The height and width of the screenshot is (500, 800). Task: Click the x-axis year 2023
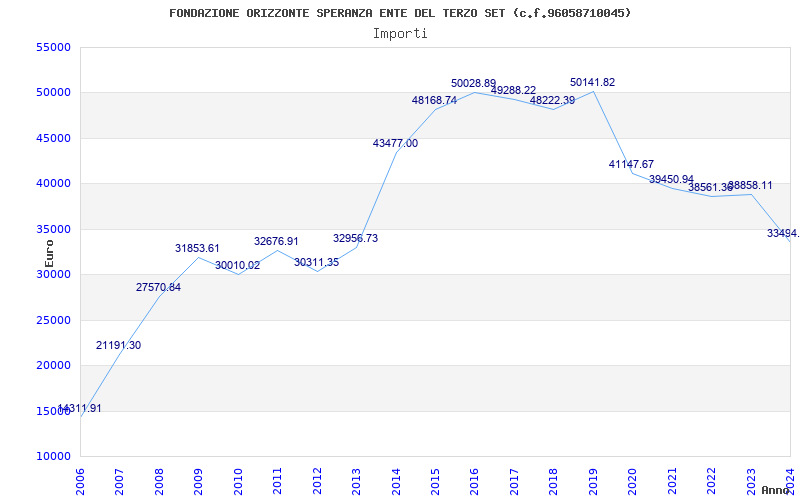pos(751,482)
